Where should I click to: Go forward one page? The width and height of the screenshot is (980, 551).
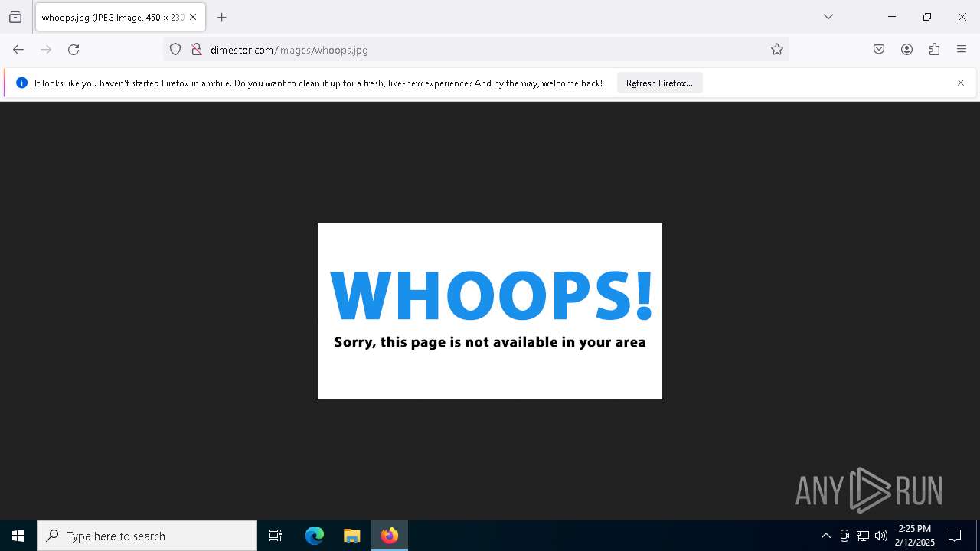pyautogui.click(x=46, y=50)
